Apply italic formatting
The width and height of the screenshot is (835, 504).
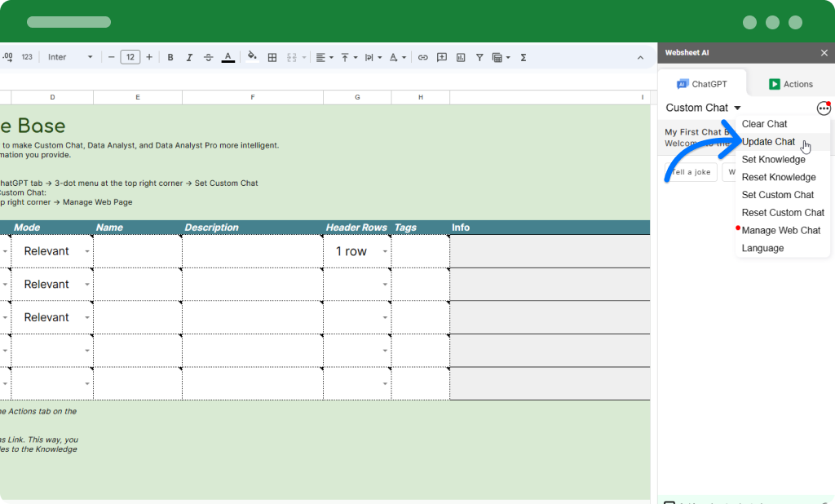(189, 57)
